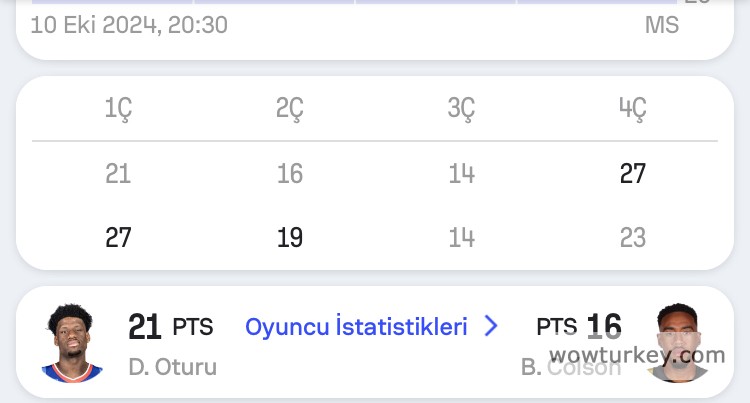This screenshot has width=750, height=403.
Task: Select the 3Ç quarter column header
Action: [461, 109]
